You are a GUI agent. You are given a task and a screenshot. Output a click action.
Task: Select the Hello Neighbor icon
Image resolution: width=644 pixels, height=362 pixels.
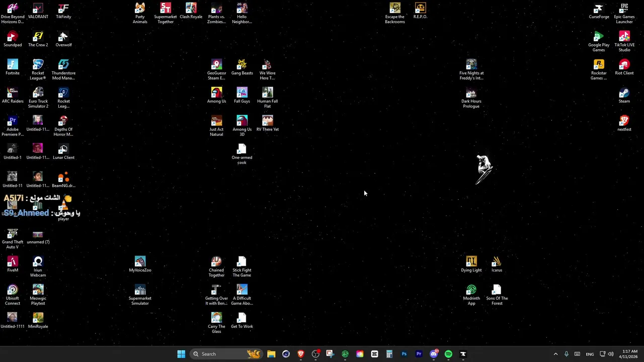pyautogui.click(x=242, y=14)
